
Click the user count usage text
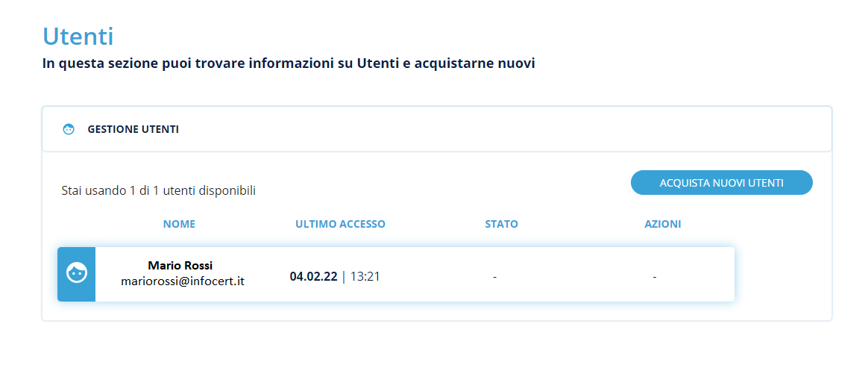click(158, 191)
